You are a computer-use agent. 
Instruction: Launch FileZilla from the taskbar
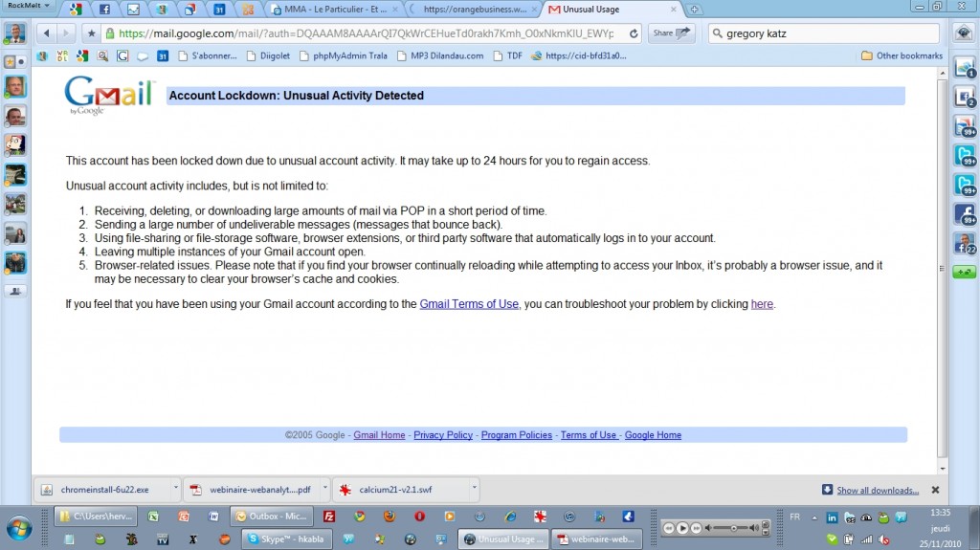coord(329,517)
